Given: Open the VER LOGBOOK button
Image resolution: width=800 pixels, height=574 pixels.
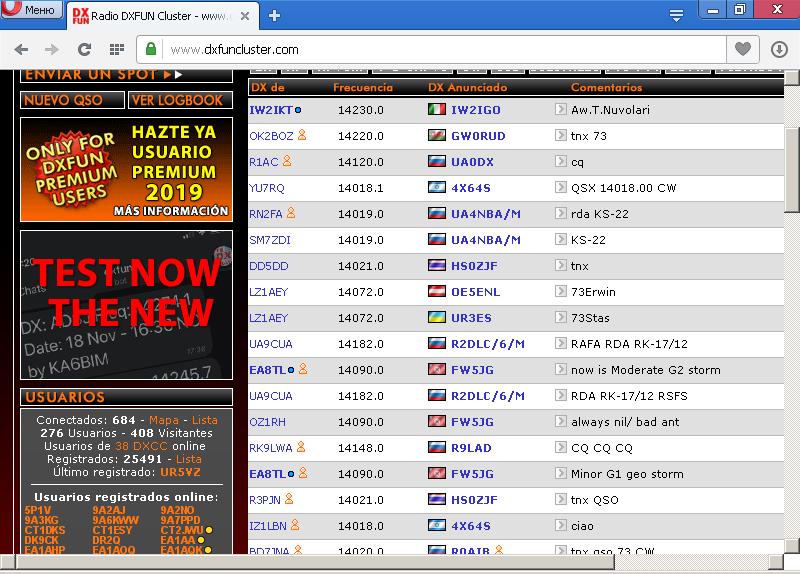Looking at the screenshot, I should (180, 100).
